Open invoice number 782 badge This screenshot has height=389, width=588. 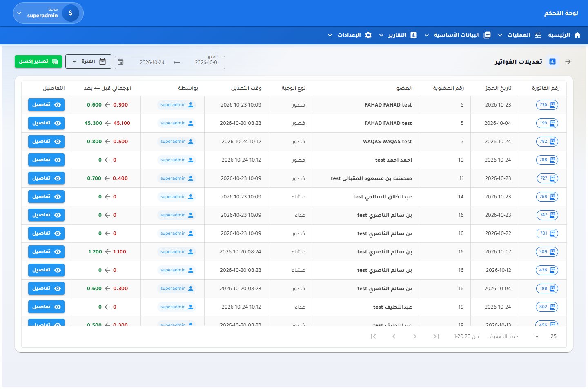[547, 142]
